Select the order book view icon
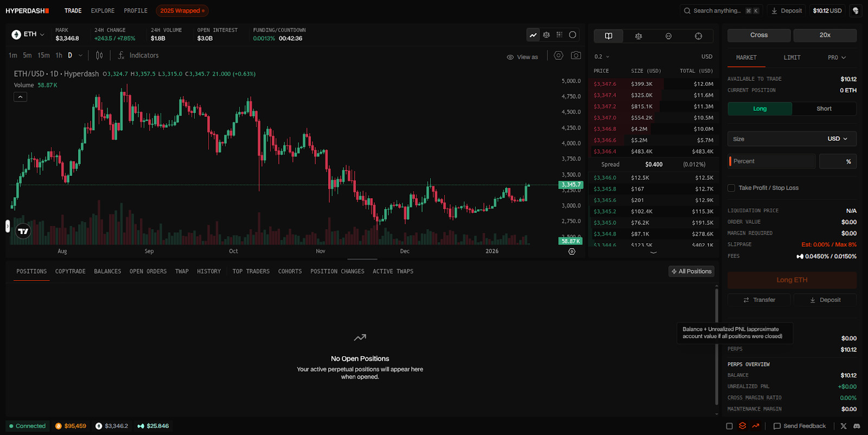Screen dimensions: 868x435 [x=609, y=36]
